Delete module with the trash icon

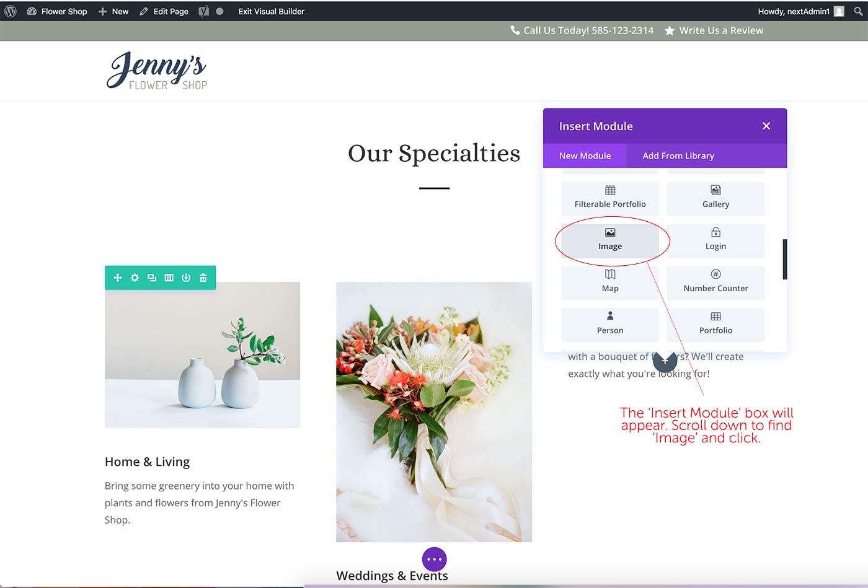[x=203, y=278]
